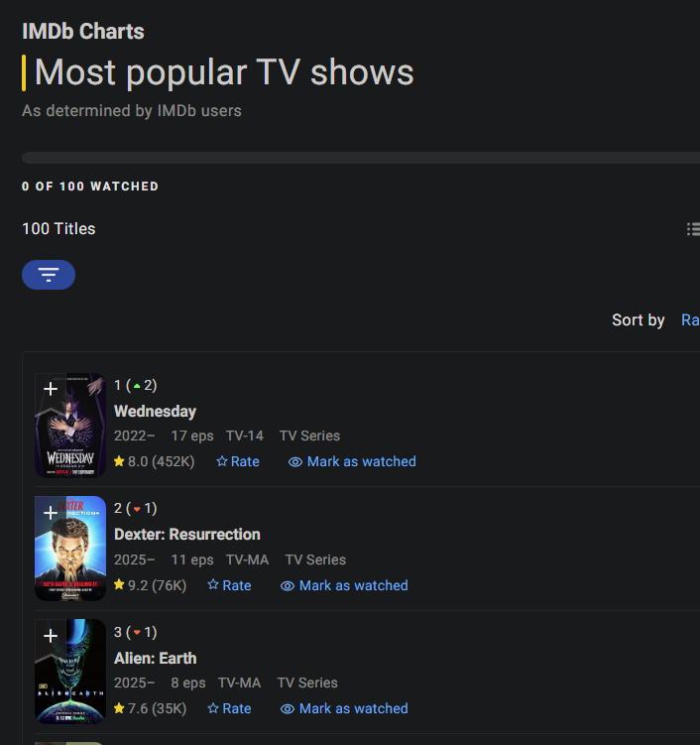The width and height of the screenshot is (700, 745).
Task: Add Wednesday to watchlist with plus ribbon
Action: [51, 389]
